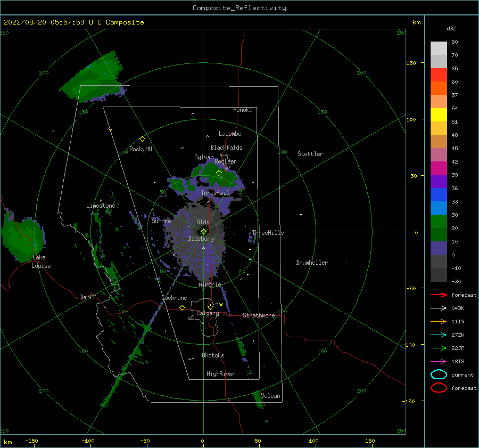
Task: Click the orange 111V arrow legend entry
Action: pos(439,321)
